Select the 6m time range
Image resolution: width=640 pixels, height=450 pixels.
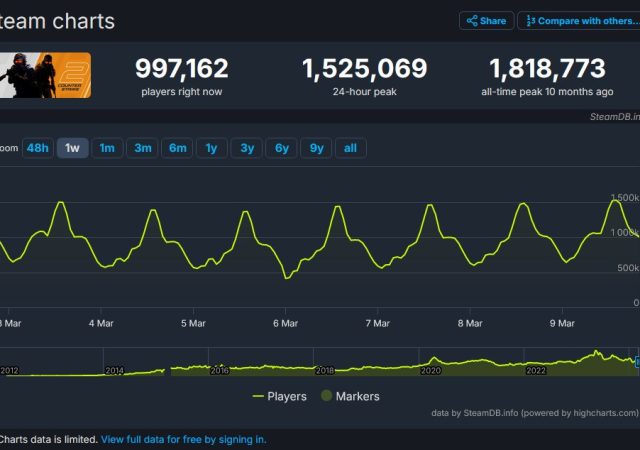point(177,148)
